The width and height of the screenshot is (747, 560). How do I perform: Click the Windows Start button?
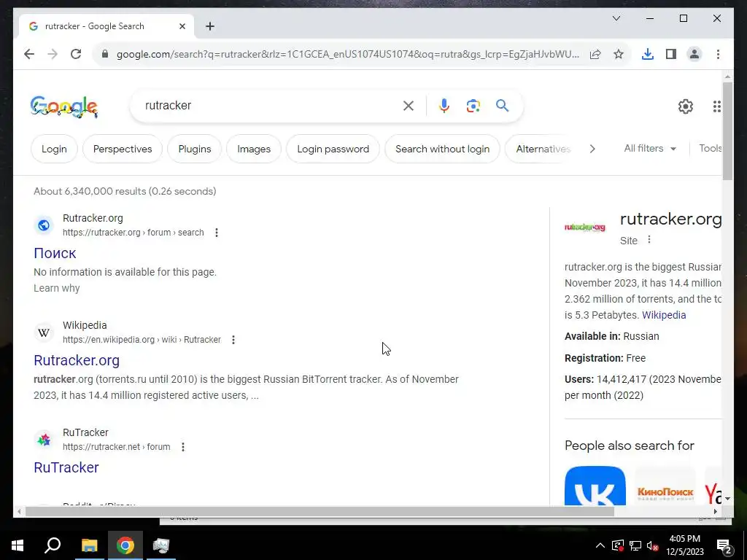18,545
